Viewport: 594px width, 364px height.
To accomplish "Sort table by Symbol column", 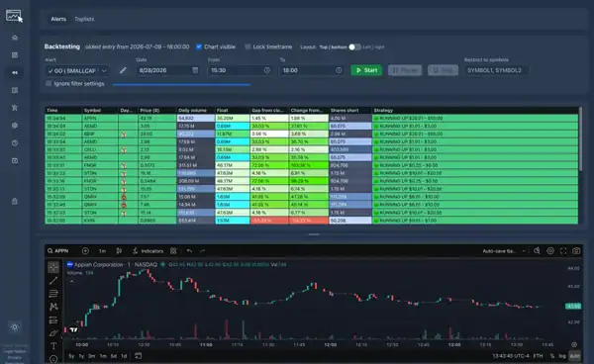I will tap(100, 111).
